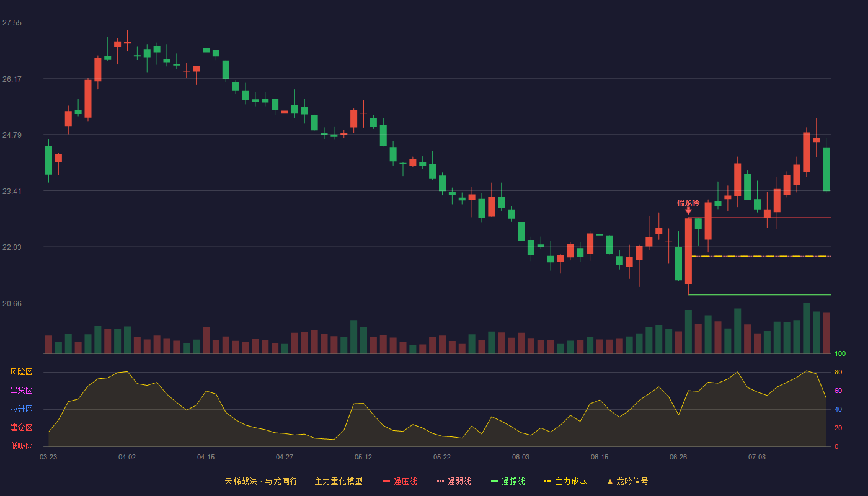This screenshot has width=868, height=496.
Task: Click the 建仓区 zone label
Action: click(x=21, y=428)
